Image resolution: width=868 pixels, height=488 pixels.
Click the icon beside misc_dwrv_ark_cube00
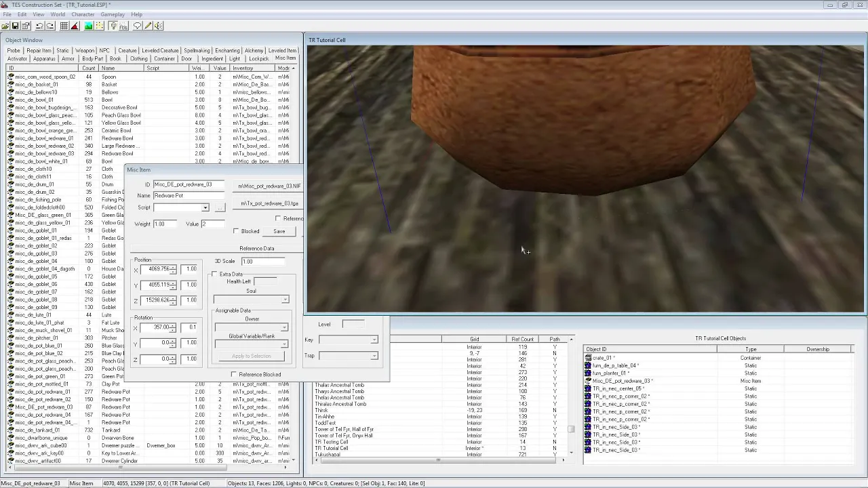click(x=10, y=445)
